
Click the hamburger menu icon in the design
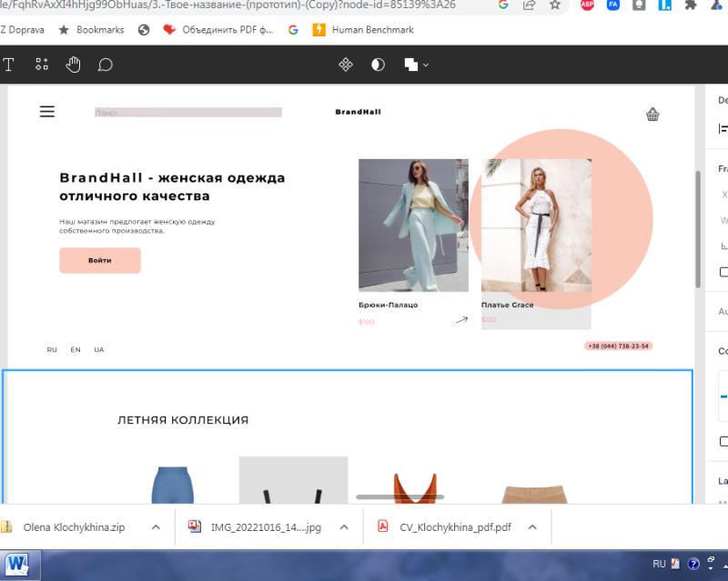(x=47, y=111)
